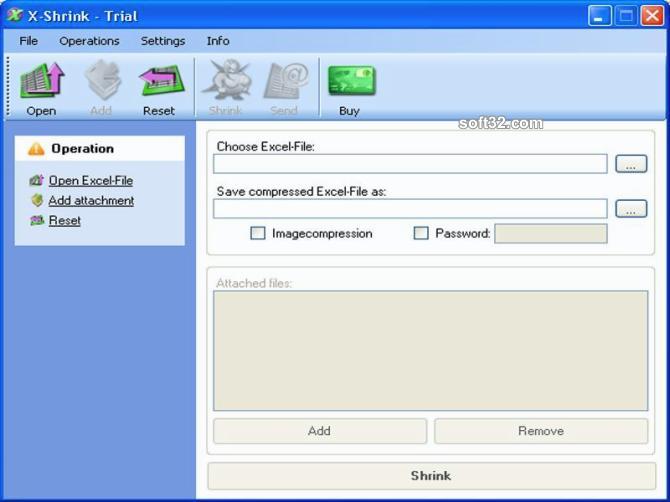Open the Info menu
Image resolution: width=670 pixels, height=502 pixels.
pyautogui.click(x=218, y=41)
